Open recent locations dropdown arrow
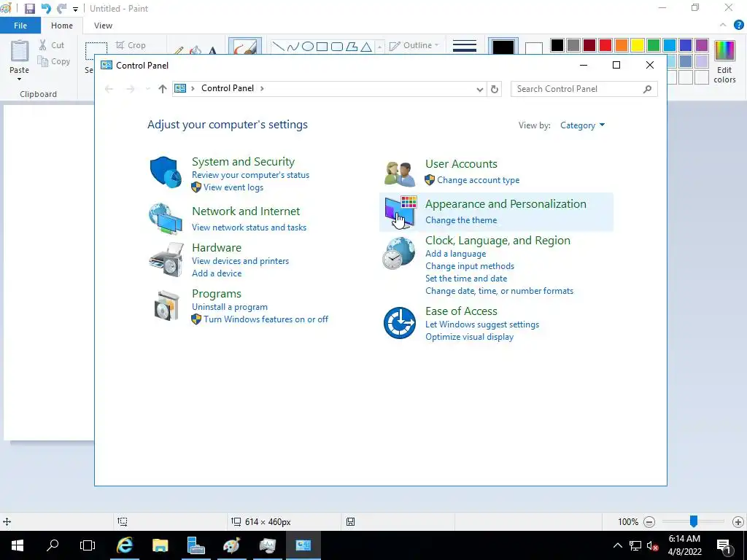 tap(147, 89)
